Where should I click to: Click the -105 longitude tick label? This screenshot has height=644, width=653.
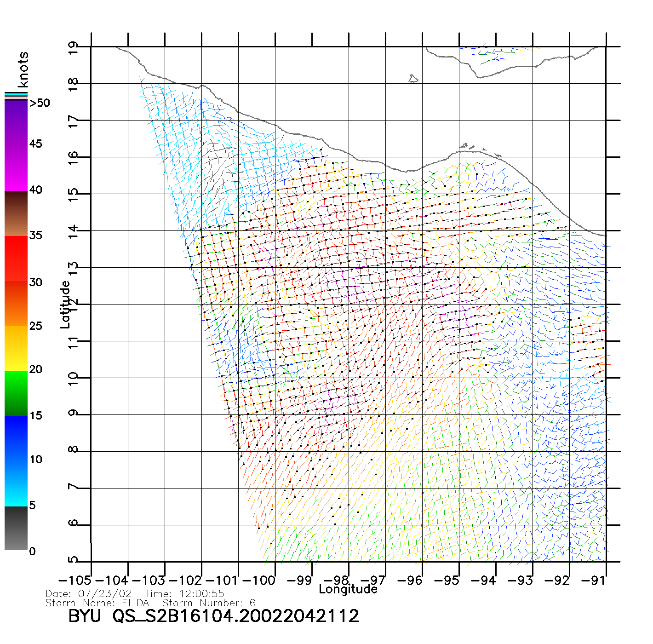click(75, 581)
